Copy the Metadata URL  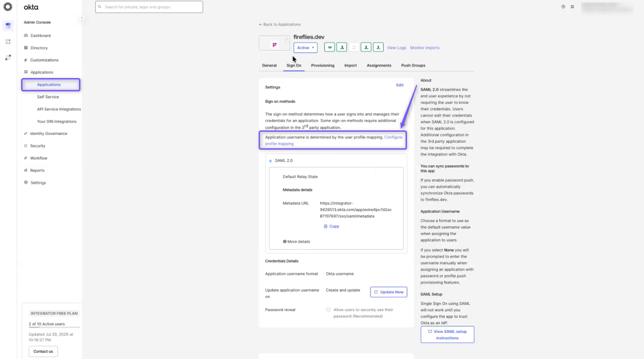click(x=331, y=226)
